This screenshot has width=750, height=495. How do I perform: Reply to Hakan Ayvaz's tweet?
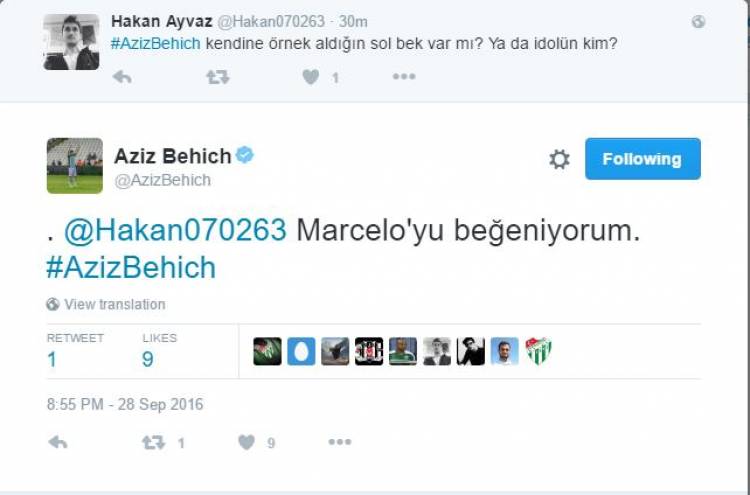pos(121,77)
